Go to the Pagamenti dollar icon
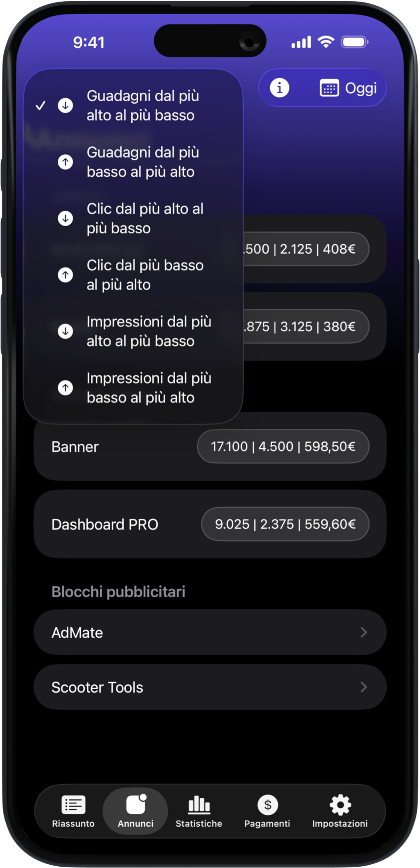The height and width of the screenshot is (868, 420). (x=267, y=805)
